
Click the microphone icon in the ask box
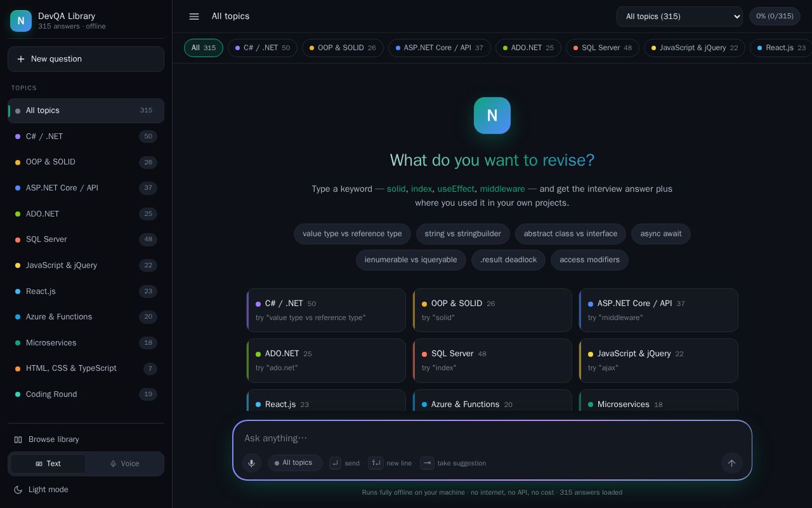pos(252,463)
